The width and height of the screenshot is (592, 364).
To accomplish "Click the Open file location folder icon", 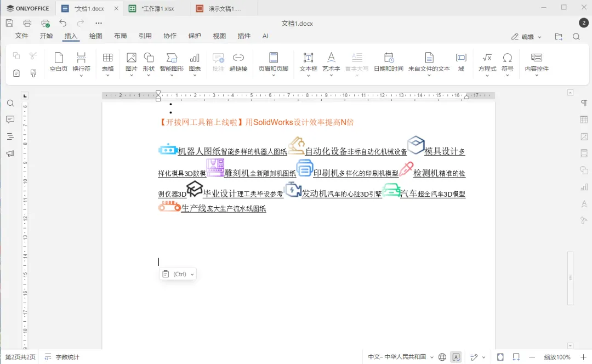I will pyautogui.click(x=559, y=37).
